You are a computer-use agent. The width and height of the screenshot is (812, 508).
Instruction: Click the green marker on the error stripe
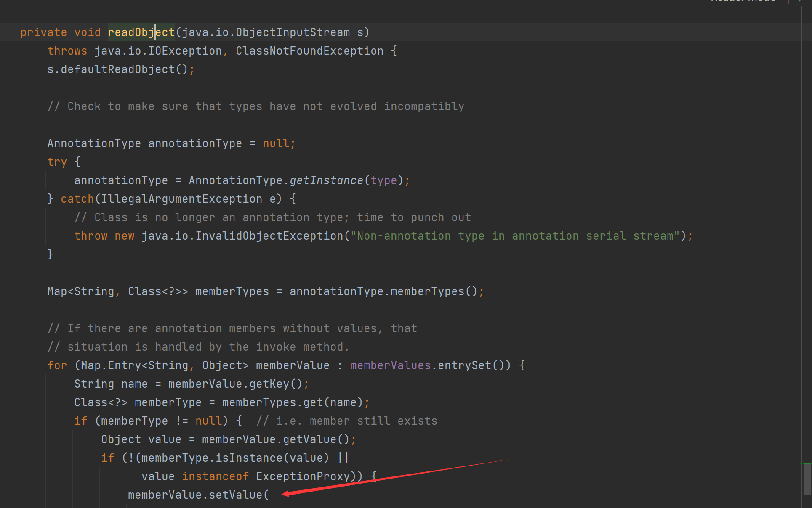click(x=805, y=463)
